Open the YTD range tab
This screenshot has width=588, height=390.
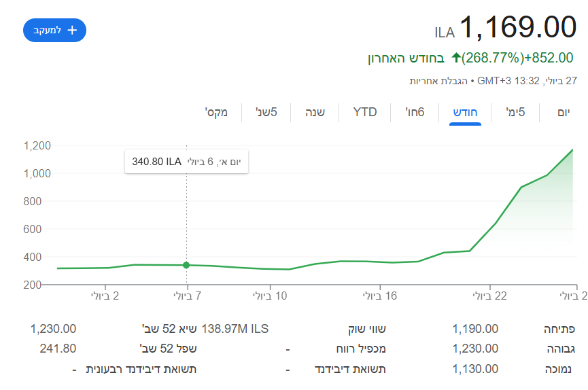[365, 112]
